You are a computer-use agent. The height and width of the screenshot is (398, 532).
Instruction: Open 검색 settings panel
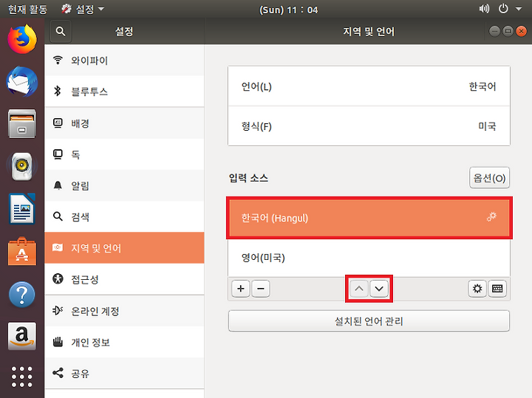125,216
